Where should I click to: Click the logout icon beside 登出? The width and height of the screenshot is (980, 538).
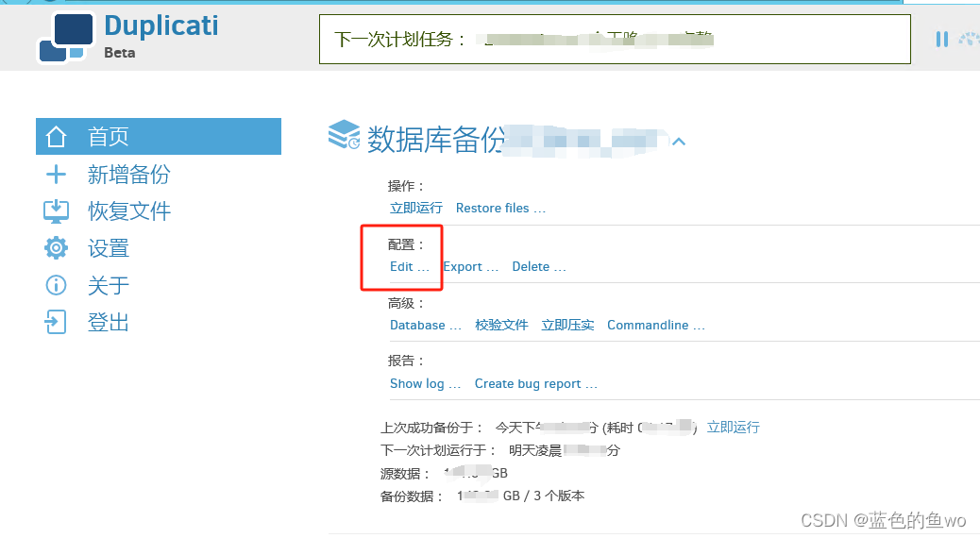[56, 323]
